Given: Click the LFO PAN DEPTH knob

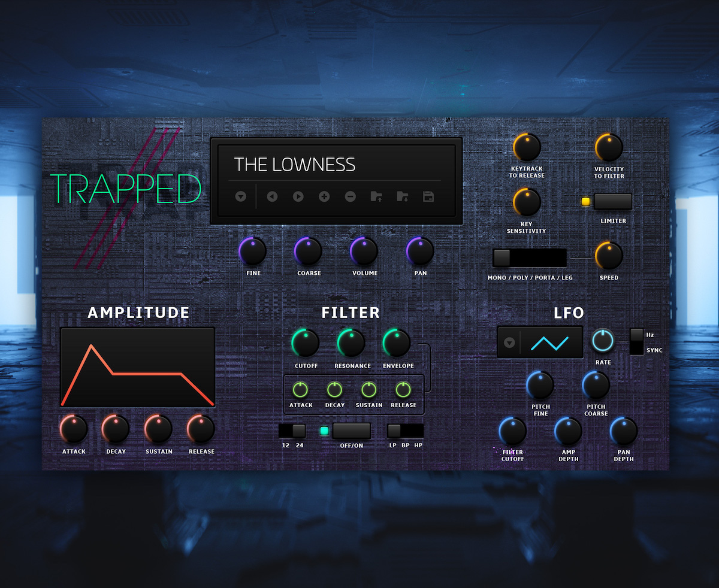Looking at the screenshot, I should point(624,431).
